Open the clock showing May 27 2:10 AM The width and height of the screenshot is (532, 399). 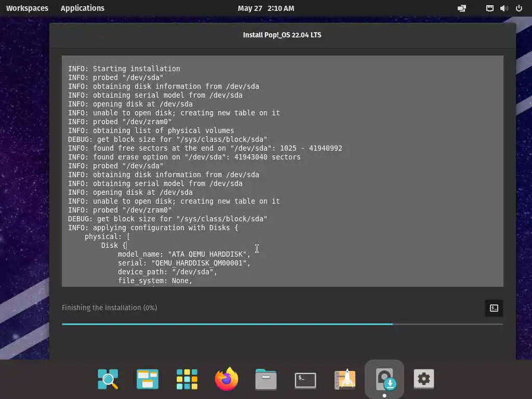click(x=266, y=8)
